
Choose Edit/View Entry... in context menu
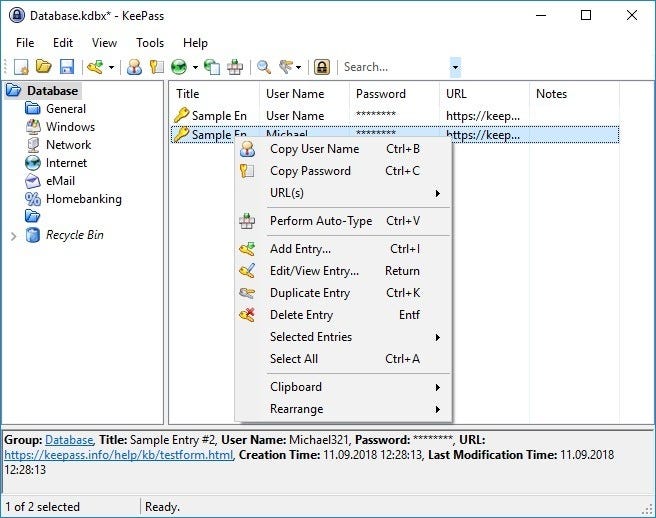tap(343, 271)
